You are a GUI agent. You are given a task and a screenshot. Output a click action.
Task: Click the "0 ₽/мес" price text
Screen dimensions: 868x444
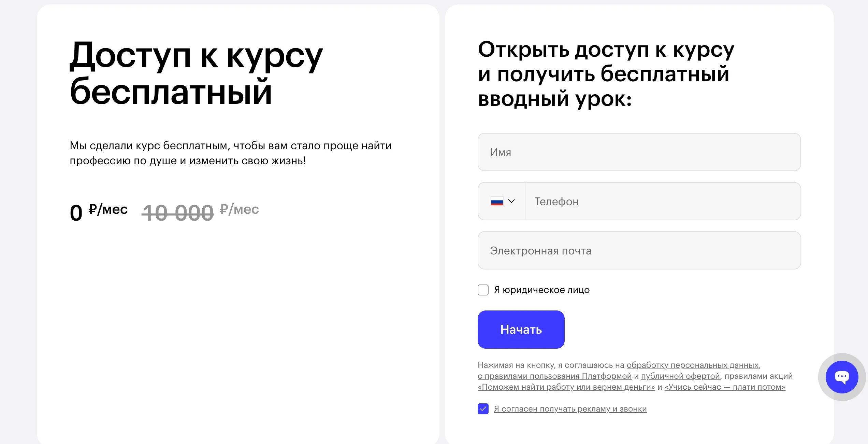coord(99,212)
